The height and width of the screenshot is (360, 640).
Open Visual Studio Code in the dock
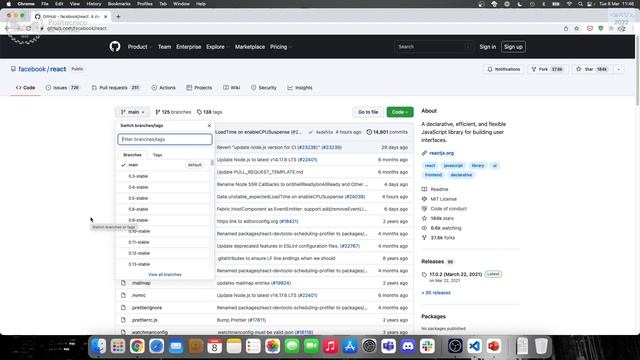(x=474, y=346)
